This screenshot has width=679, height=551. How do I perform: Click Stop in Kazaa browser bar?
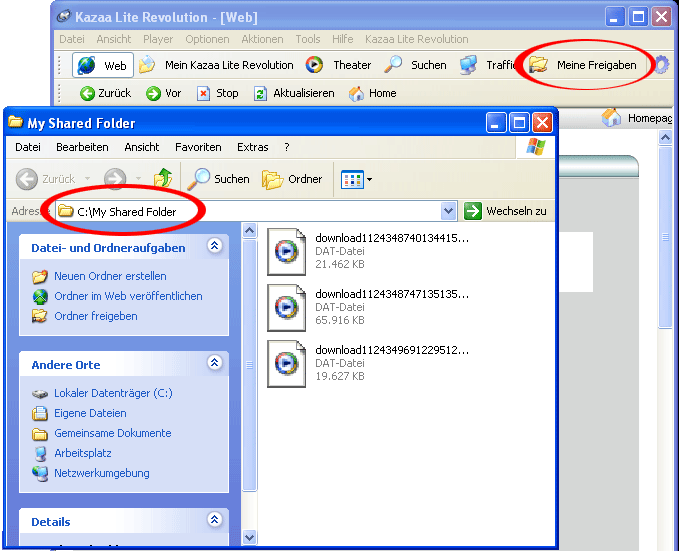tap(217, 93)
